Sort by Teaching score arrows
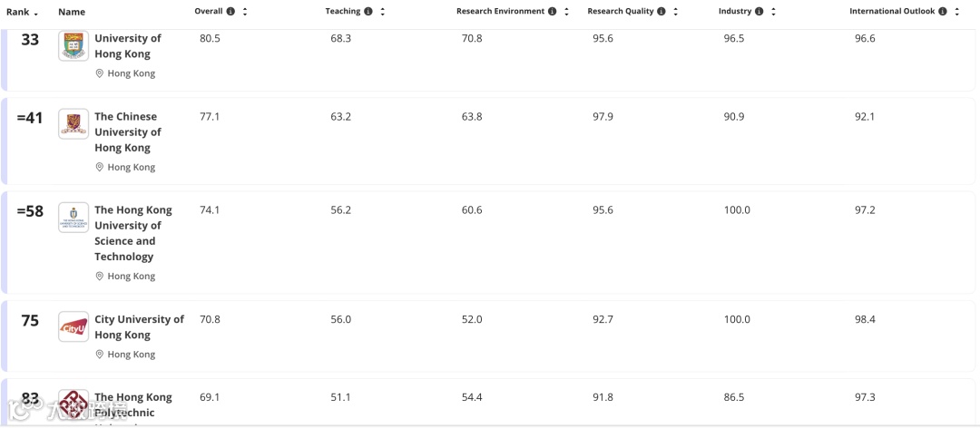 [x=383, y=11]
